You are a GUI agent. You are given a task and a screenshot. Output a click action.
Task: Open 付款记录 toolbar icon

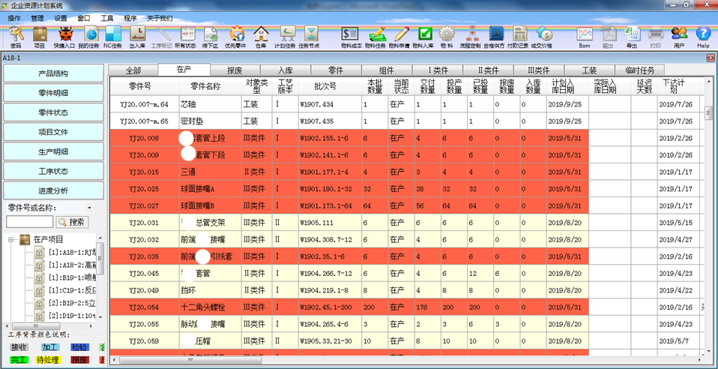(519, 37)
